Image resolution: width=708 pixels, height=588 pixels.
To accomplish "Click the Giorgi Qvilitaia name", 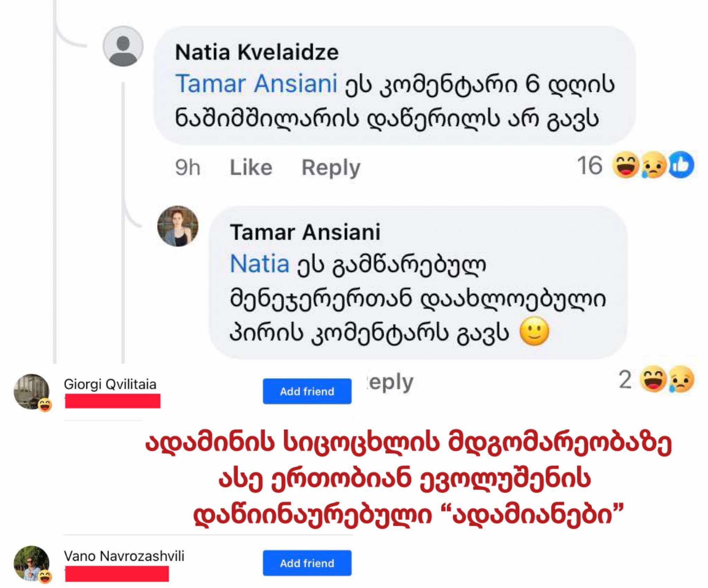I will [110, 384].
